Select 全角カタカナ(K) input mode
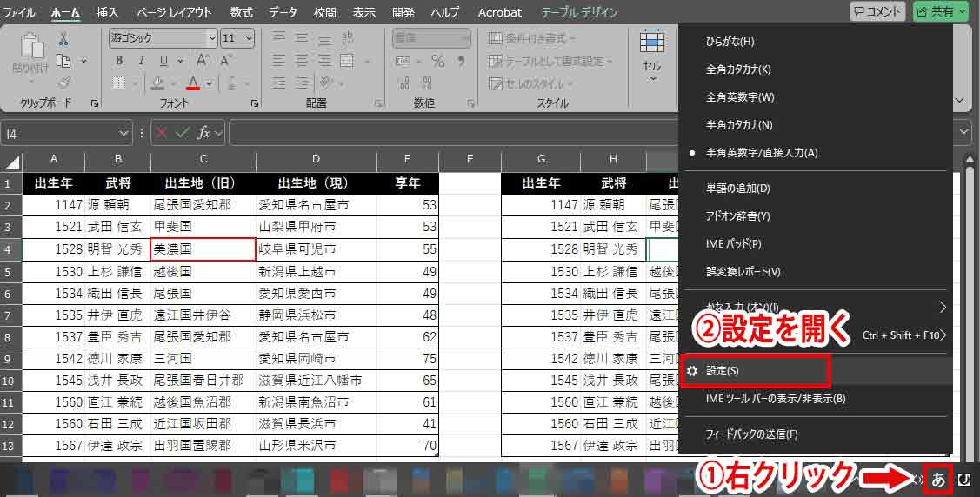Image resolution: width=980 pixels, height=497 pixels. (x=738, y=70)
